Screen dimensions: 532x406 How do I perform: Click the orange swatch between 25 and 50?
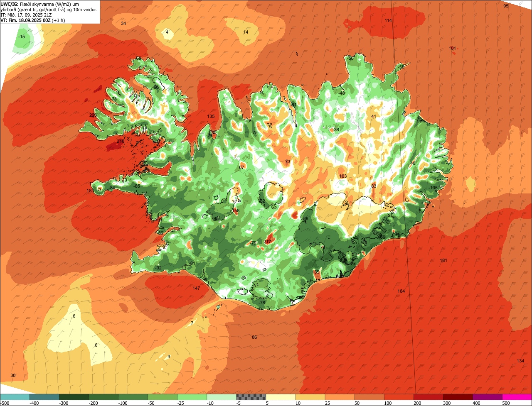point(340,397)
